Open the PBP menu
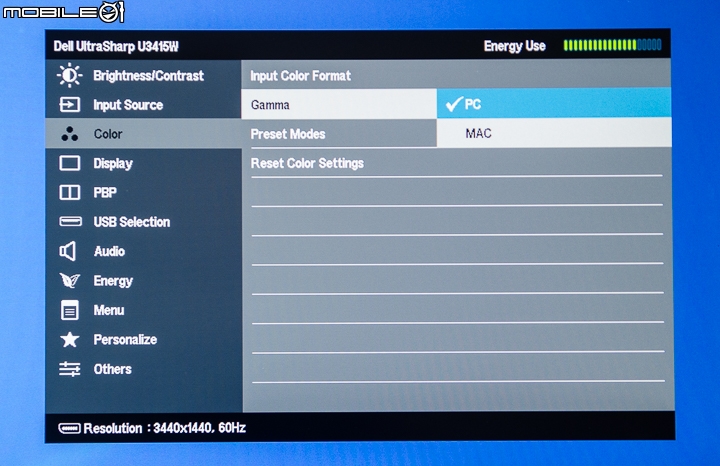Image resolution: width=720 pixels, height=466 pixels. [x=105, y=192]
